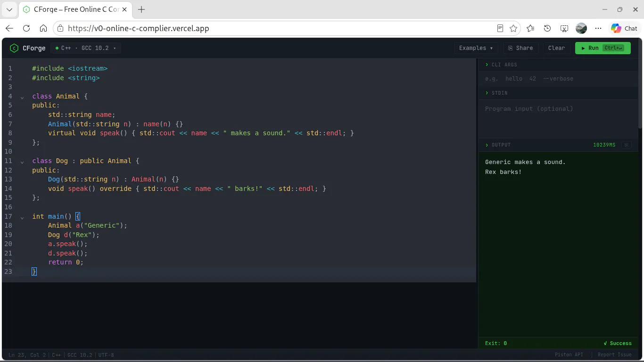Open the Copilot Chat sidebar

pyautogui.click(x=624, y=28)
